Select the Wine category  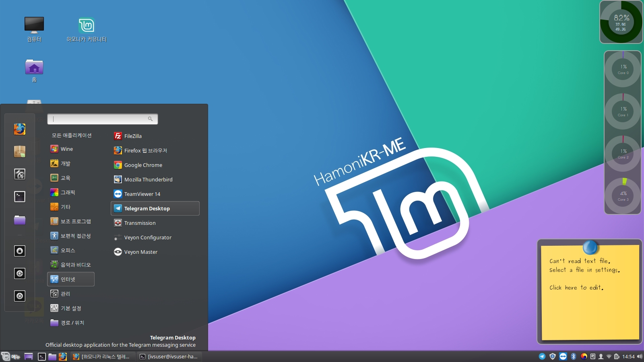(x=66, y=149)
